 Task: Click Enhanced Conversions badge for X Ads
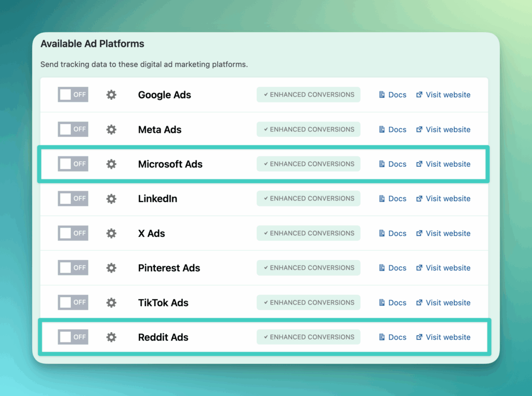pos(309,233)
